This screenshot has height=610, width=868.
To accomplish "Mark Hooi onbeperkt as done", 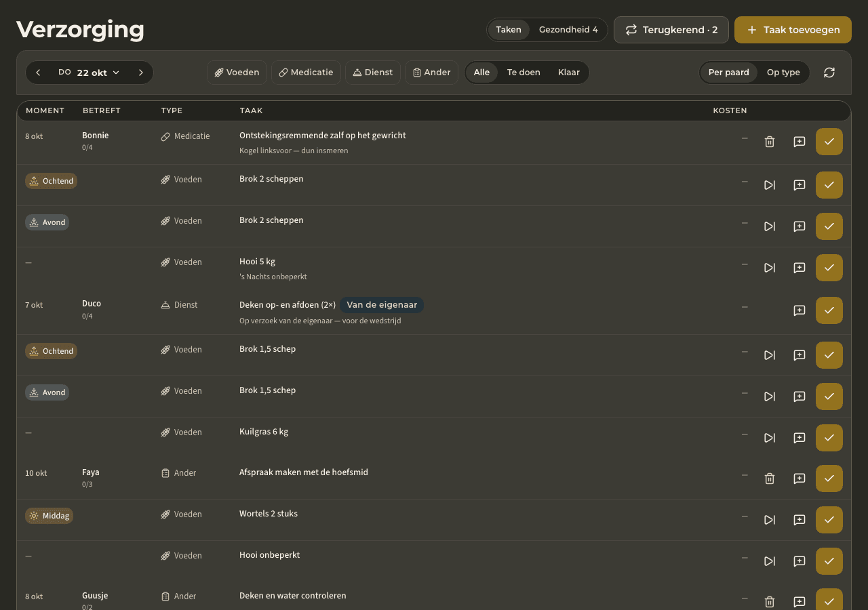I will (x=829, y=561).
